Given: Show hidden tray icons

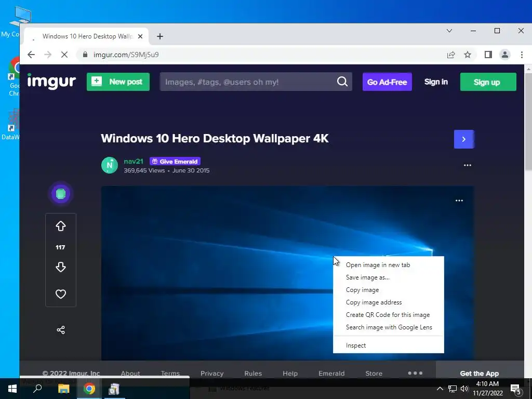Looking at the screenshot, I should pos(440,389).
